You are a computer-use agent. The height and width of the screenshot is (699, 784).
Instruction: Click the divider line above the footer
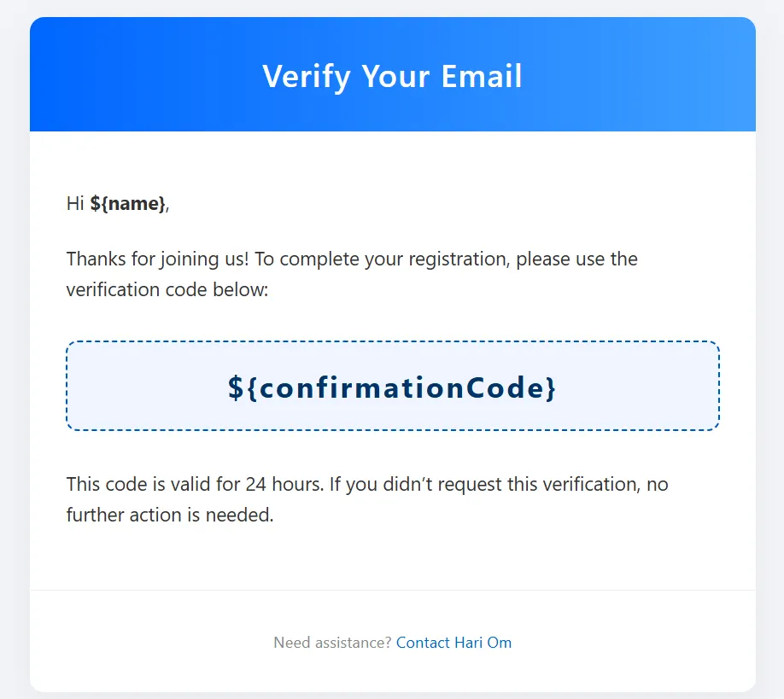(393, 590)
